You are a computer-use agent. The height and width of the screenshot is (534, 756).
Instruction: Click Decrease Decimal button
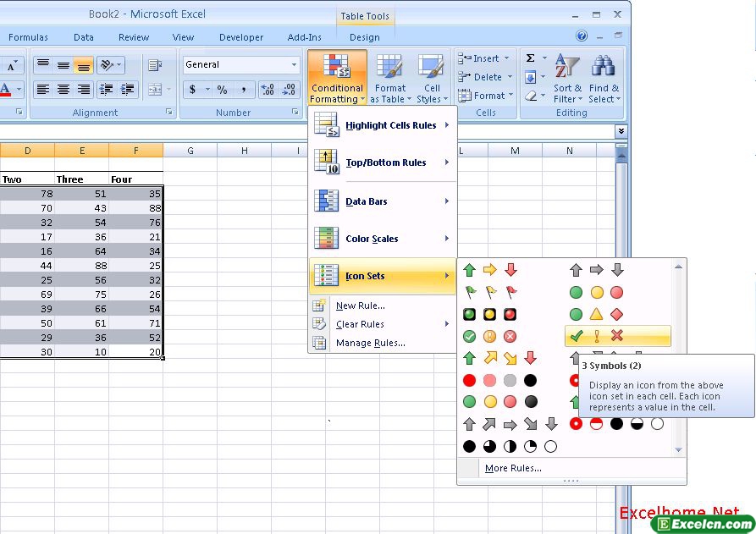click(x=289, y=90)
